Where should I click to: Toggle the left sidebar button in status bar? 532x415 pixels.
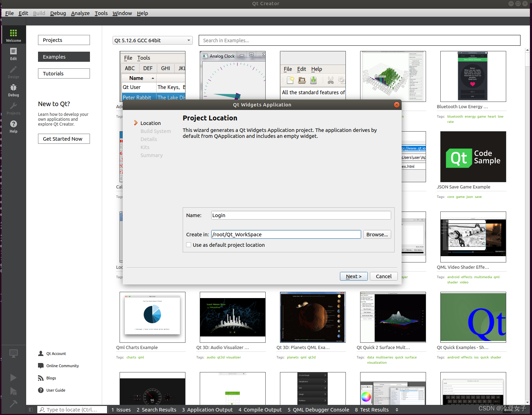pos(31,410)
